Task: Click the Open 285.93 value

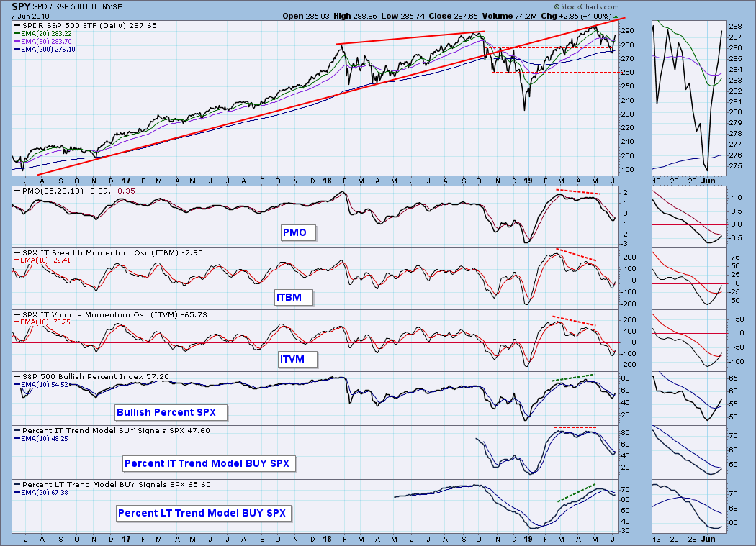Action: click(306, 16)
